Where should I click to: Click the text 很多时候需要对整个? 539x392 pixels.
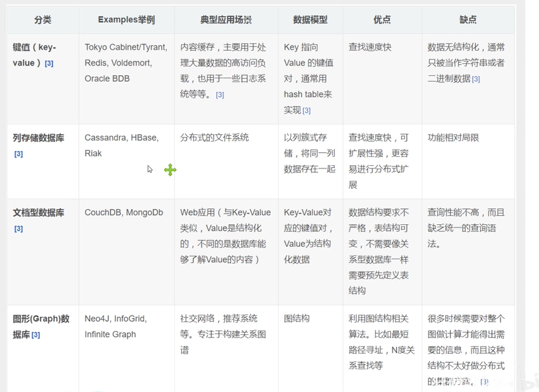(466, 319)
